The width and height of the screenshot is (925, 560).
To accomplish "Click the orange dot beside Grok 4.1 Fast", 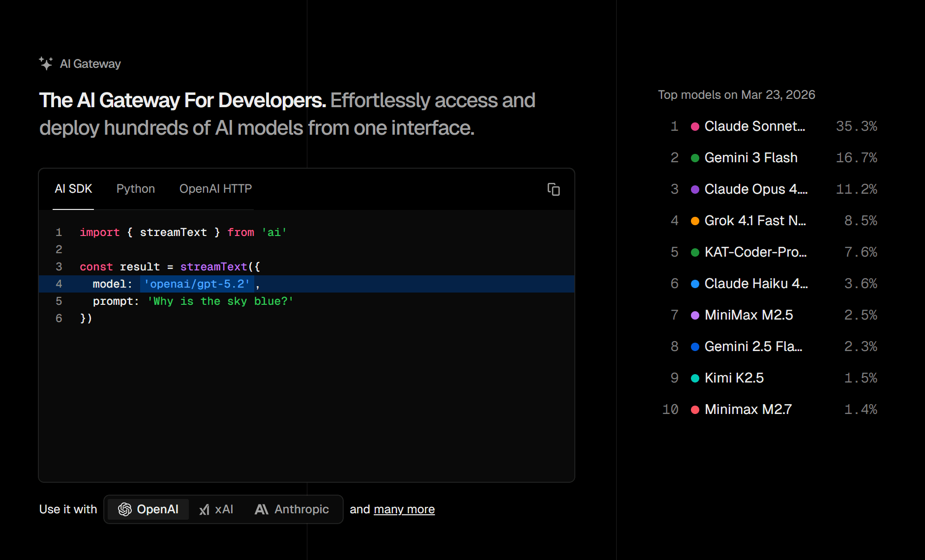I will tap(695, 221).
